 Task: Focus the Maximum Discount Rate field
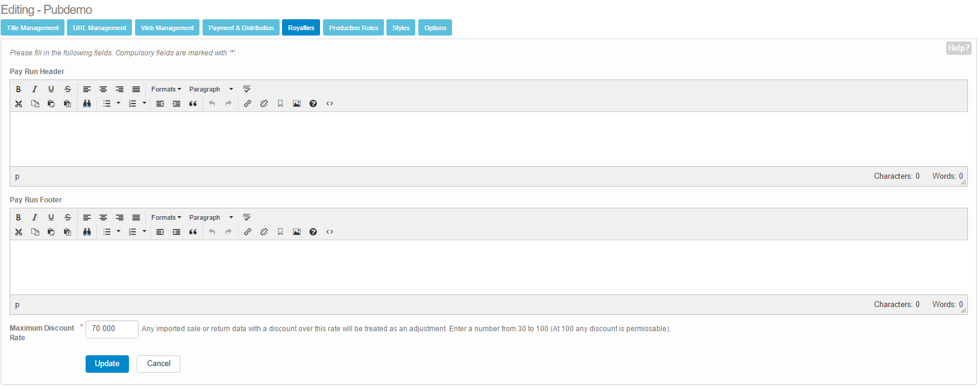112,329
